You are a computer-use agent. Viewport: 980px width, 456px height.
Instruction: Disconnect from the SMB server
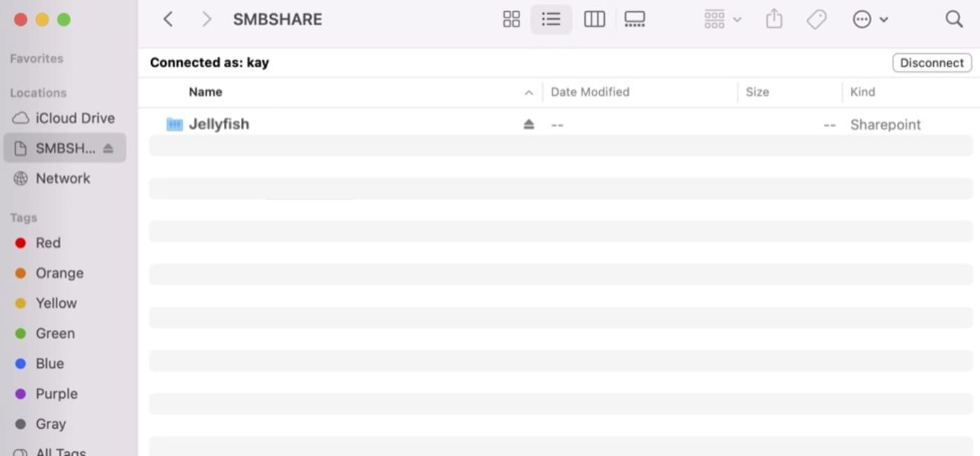tap(932, 63)
